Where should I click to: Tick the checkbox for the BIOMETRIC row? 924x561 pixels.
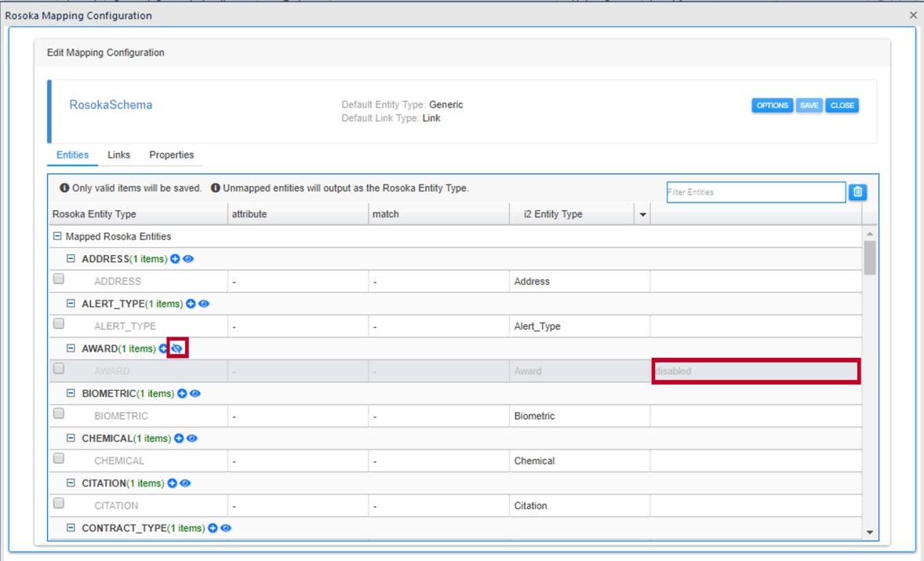(x=59, y=415)
